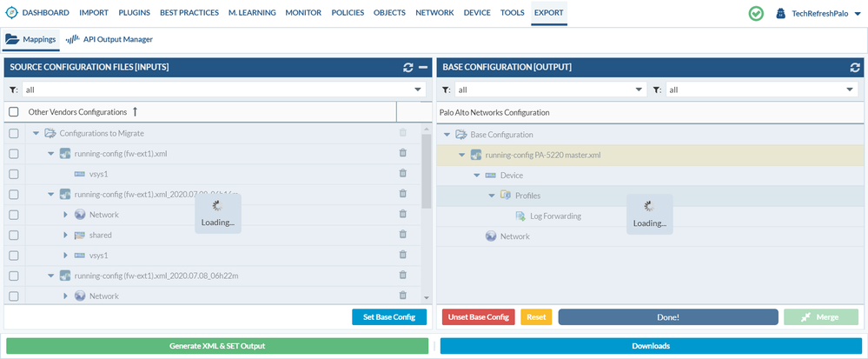Viewport: 868px width, 359px height.
Task: Click the Done! progress bar
Action: coord(667,317)
